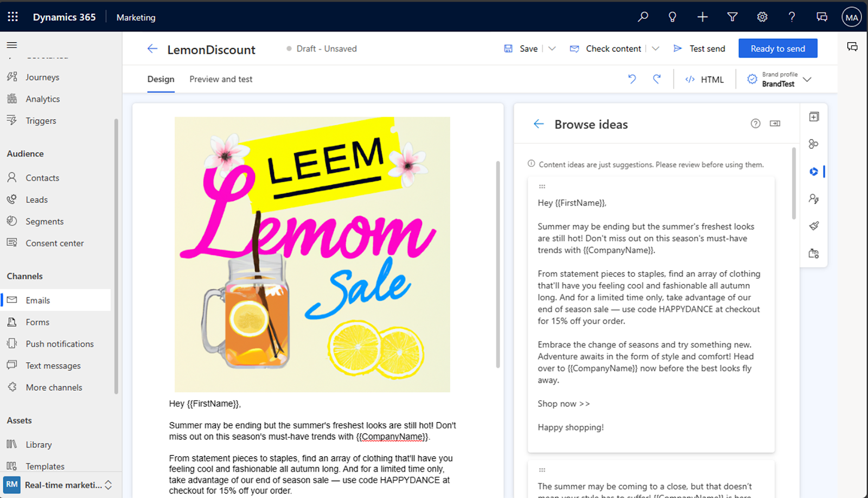Switch to Preview and test tab
Image resolution: width=868 pixels, height=498 pixels.
point(221,79)
